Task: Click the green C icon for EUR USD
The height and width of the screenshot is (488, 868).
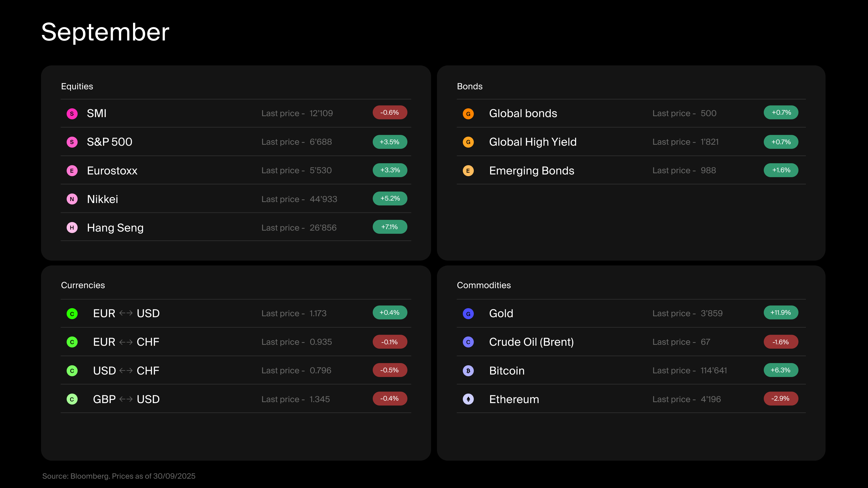Action: [x=72, y=314]
